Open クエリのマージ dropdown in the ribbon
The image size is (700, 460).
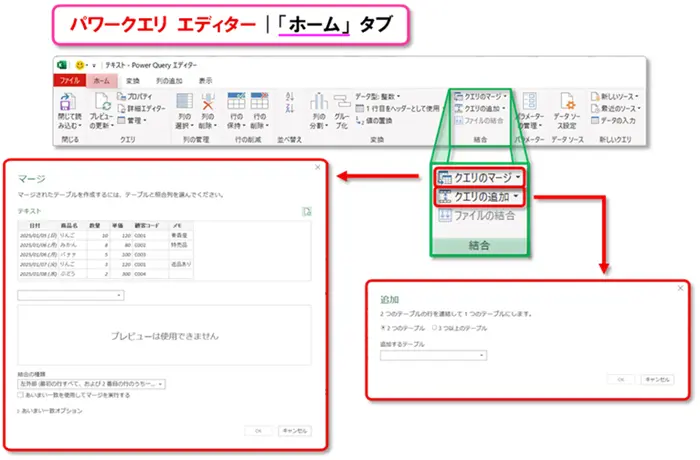click(x=480, y=96)
